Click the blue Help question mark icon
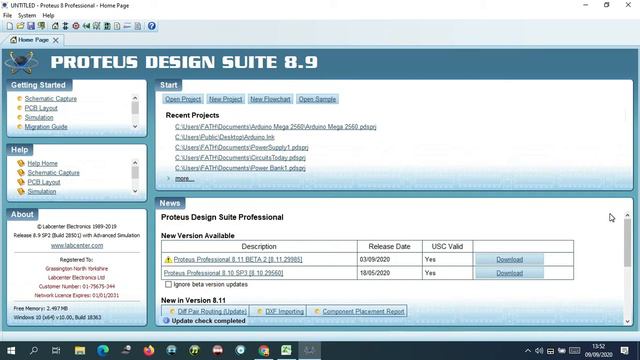 (151, 26)
